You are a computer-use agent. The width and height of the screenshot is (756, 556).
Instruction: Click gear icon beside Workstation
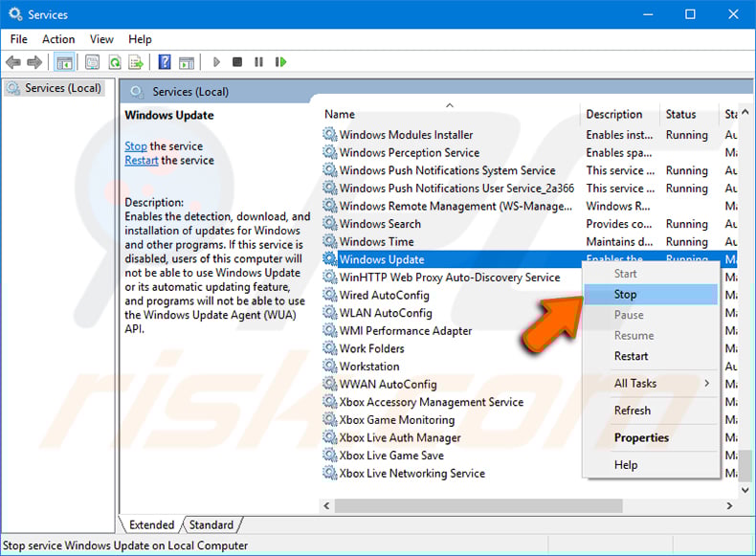[x=330, y=367]
